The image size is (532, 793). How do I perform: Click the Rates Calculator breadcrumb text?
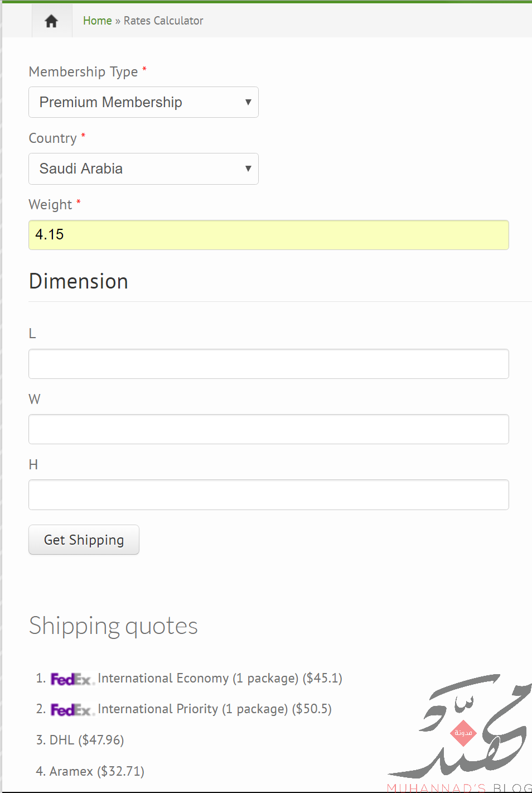pos(163,21)
